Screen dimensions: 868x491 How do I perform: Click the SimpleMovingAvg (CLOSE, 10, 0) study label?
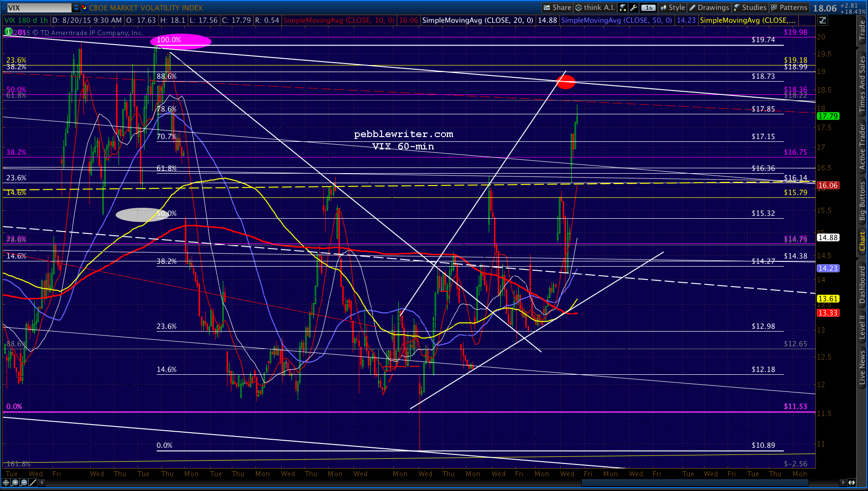339,20
